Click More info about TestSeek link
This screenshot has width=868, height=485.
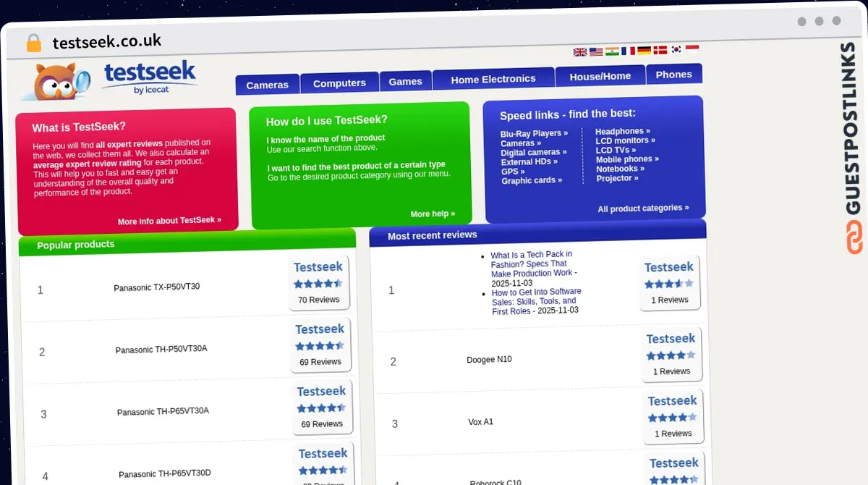pos(169,220)
